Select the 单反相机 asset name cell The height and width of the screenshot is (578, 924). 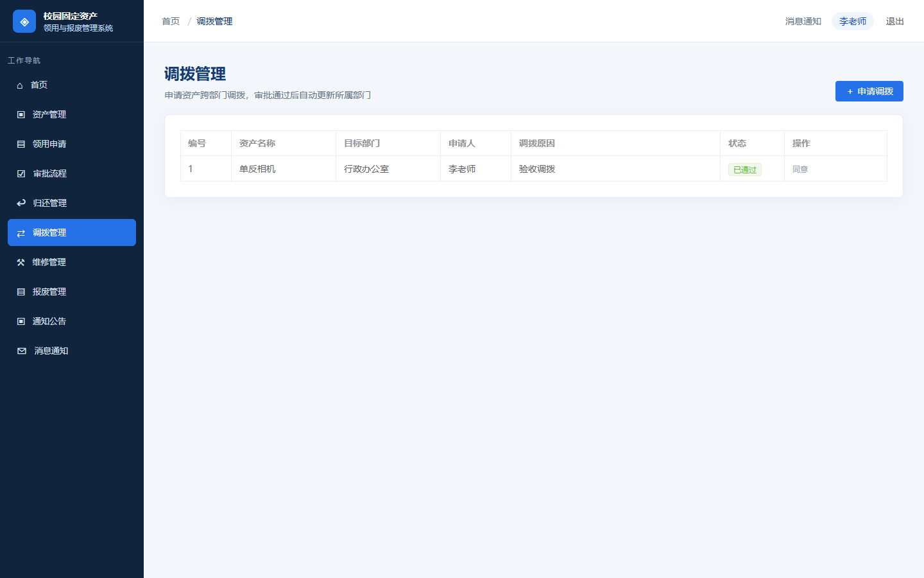coord(284,169)
